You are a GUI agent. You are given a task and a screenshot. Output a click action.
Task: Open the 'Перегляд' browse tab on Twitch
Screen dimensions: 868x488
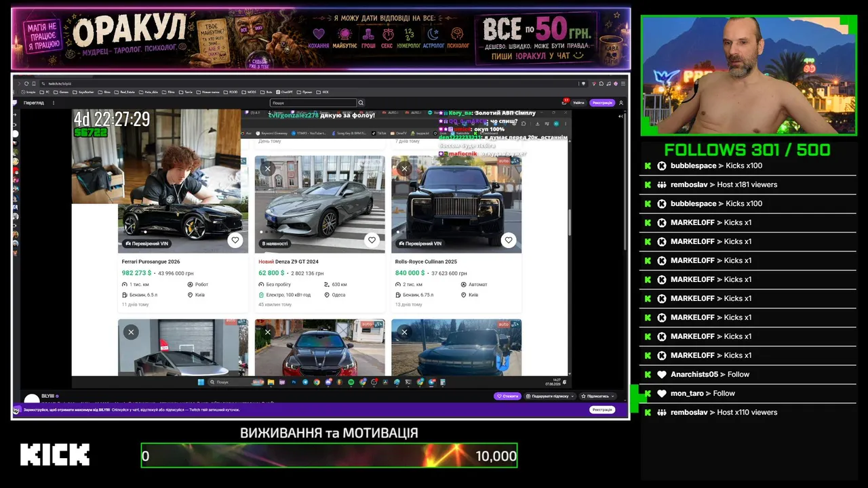pos(33,103)
